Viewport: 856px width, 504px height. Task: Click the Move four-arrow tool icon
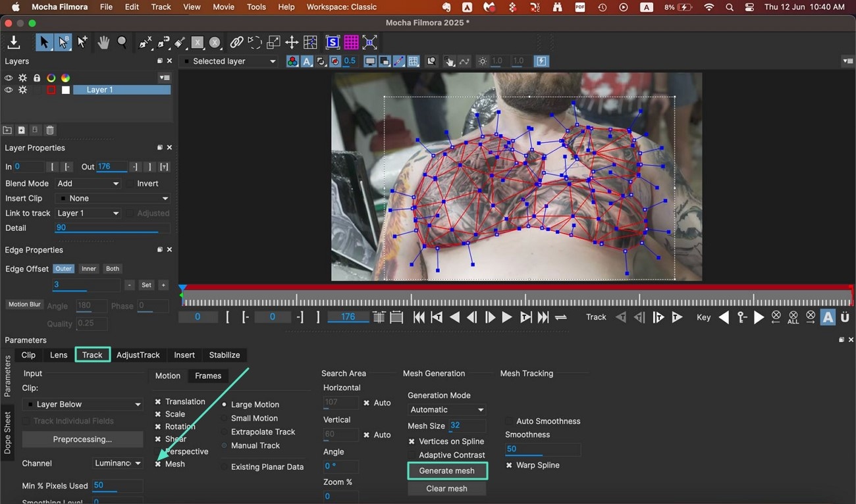[x=292, y=43]
